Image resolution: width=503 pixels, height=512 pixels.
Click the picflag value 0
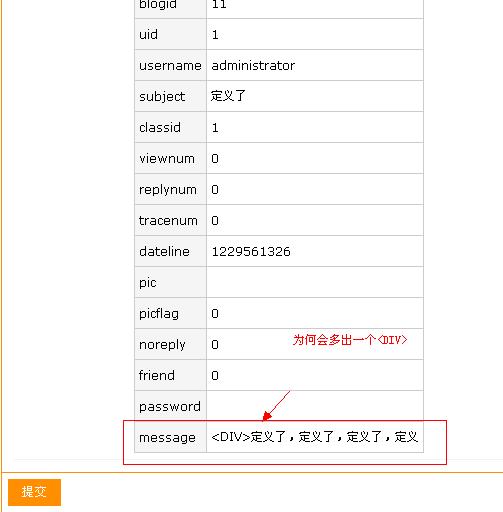[x=215, y=313]
